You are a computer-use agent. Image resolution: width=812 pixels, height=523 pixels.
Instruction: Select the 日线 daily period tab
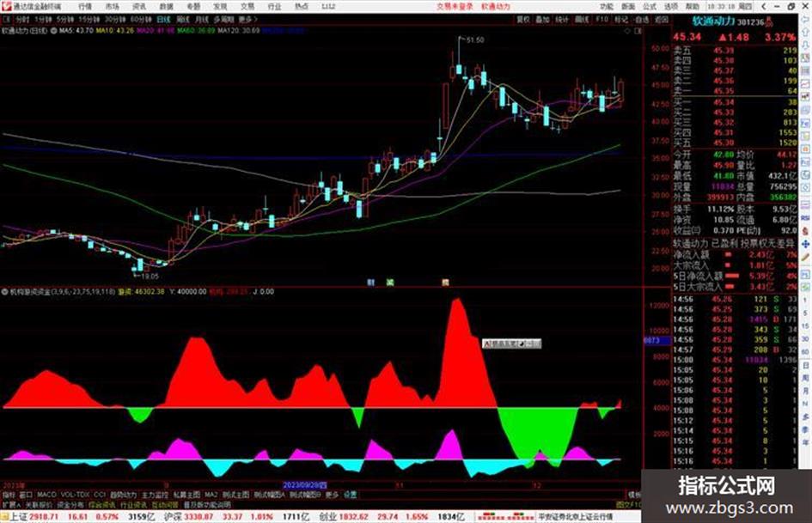click(163, 20)
